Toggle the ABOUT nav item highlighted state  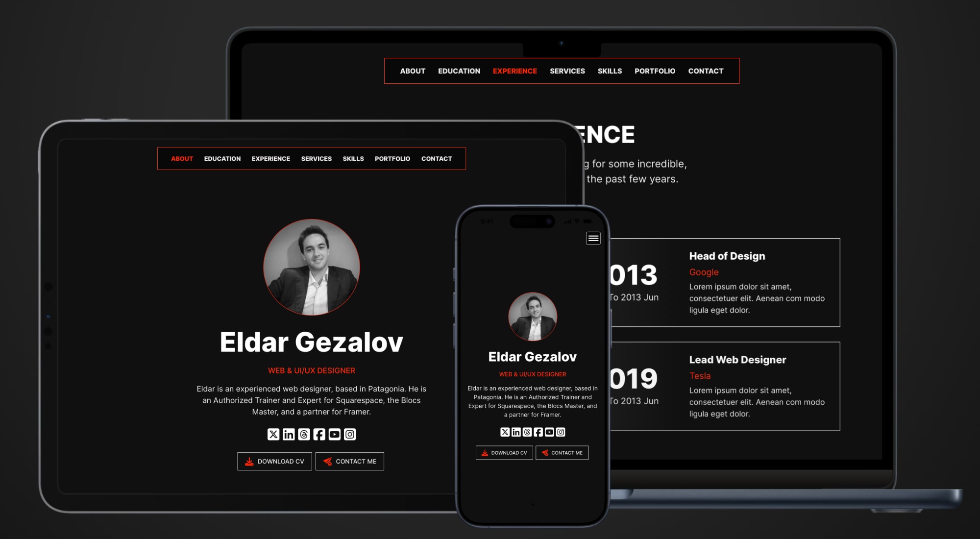click(x=182, y=158)
